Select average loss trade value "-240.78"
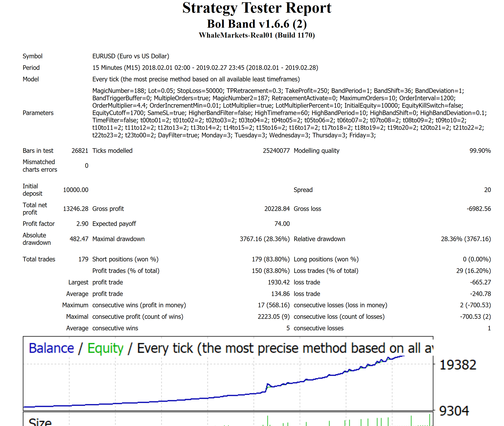 [480, 294]
